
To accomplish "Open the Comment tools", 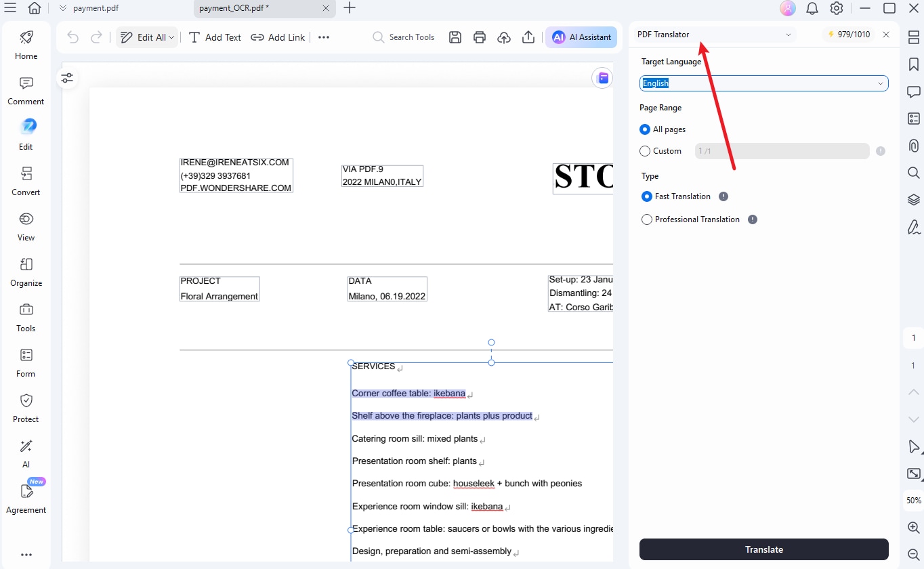I will pyautogui.click(x=26, y=90).
